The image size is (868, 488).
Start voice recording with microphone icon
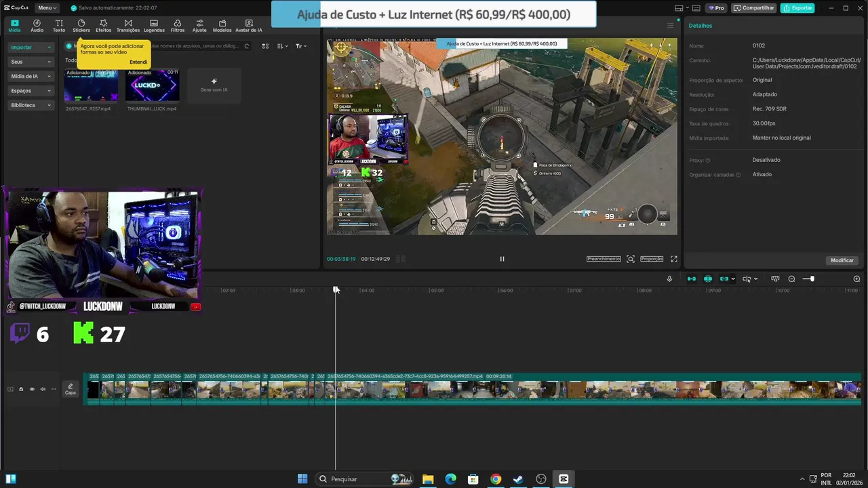(x=669, y=279)
